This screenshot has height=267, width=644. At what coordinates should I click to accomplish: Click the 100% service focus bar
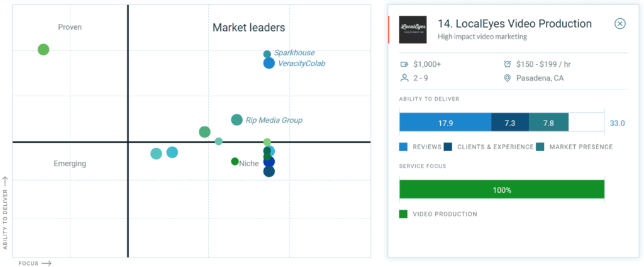coord(502,190)
